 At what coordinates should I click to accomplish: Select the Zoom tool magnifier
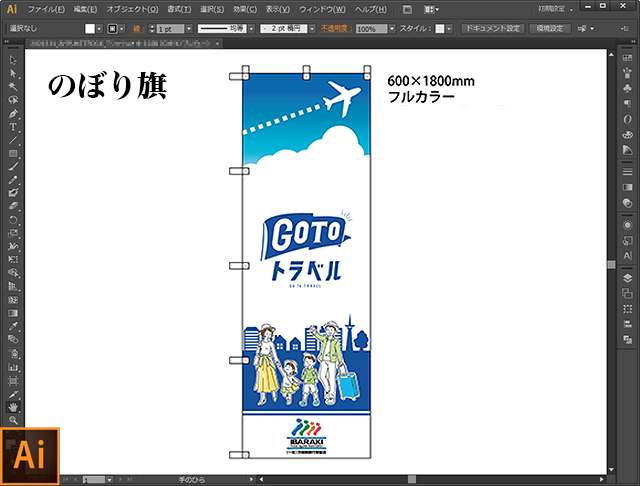[13, 420]
